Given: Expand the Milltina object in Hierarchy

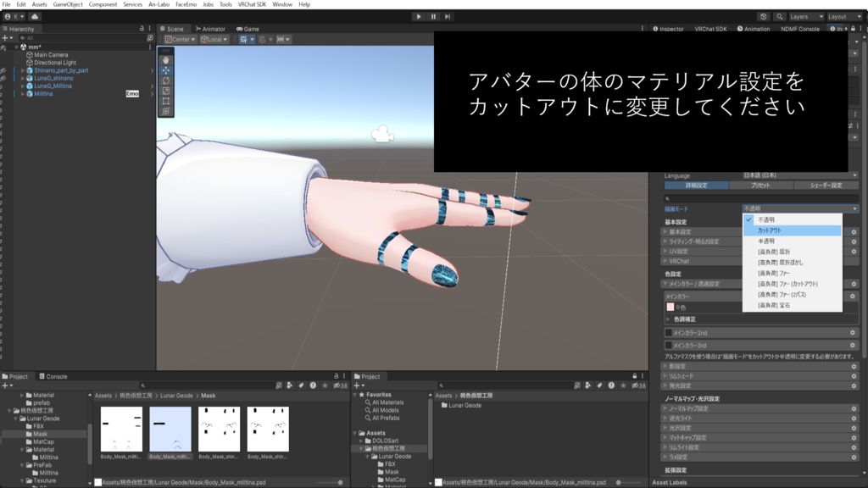Looking at the screenshot, I should coord(23,94).
